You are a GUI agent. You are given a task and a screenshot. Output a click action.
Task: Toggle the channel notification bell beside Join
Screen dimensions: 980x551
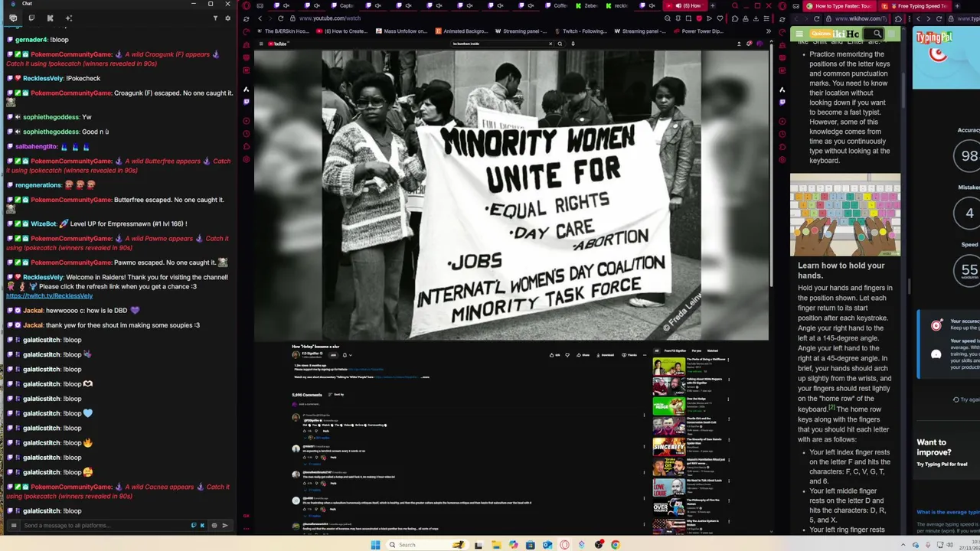tap(345, 355)
